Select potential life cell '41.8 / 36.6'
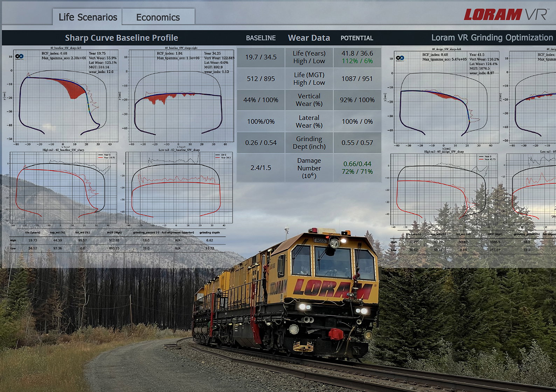This screenshot has width=556, height=392. [x=357, y=57]
